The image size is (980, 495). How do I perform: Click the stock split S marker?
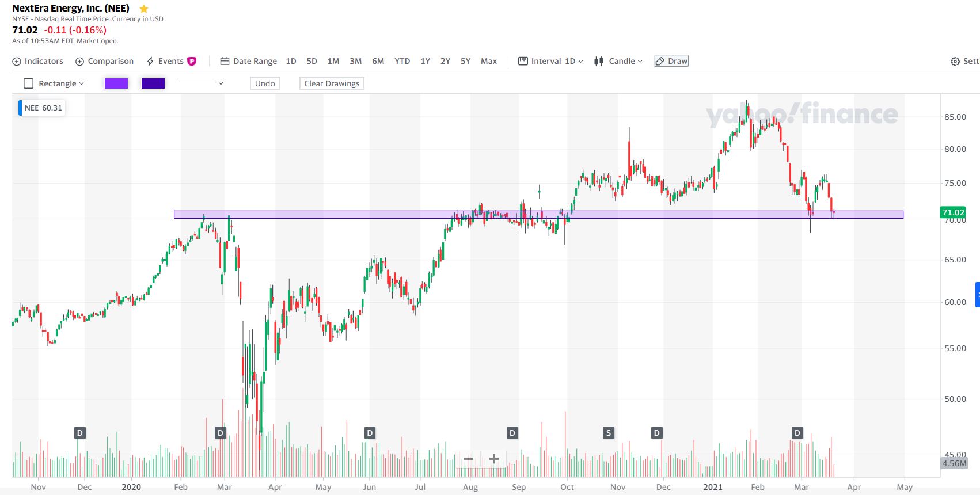pos(609,433)
